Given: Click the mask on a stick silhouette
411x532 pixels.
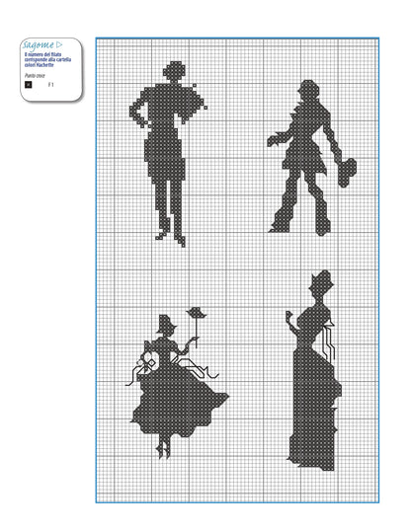Looking at the screenshot, I should (x=197, y=312).
